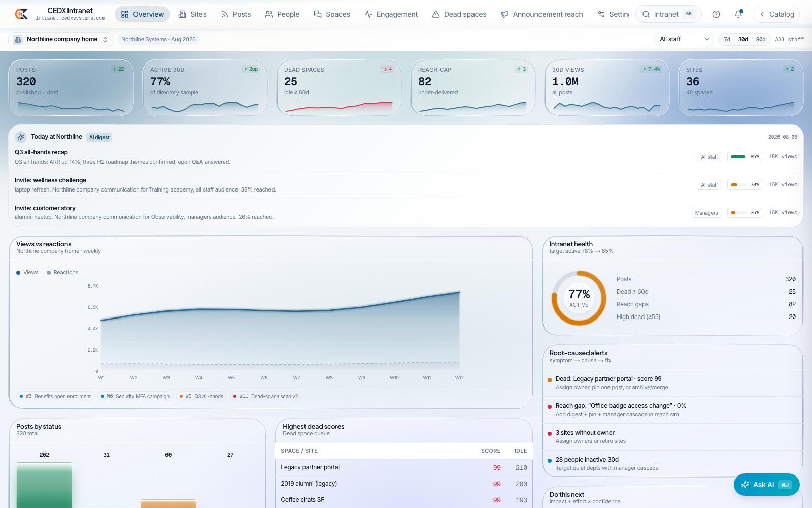The height and width of the screenshot is (508, 812).
Task: Toggle the Reactions legend series
Action: 62,273
